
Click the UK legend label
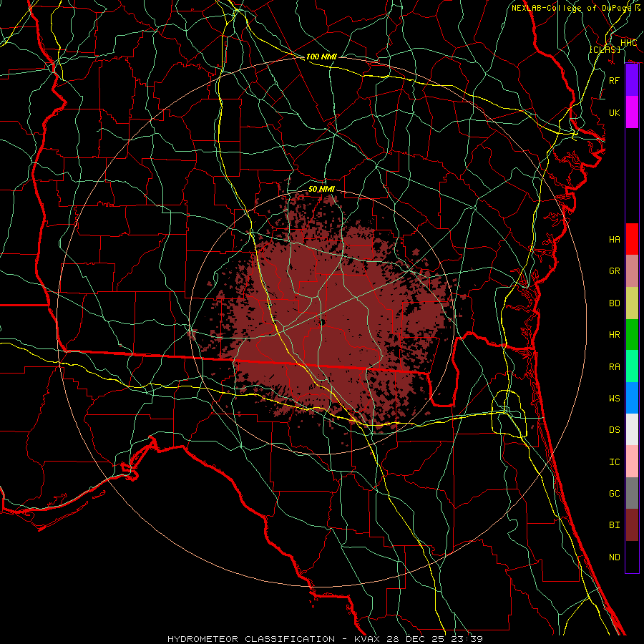[614, 112]
